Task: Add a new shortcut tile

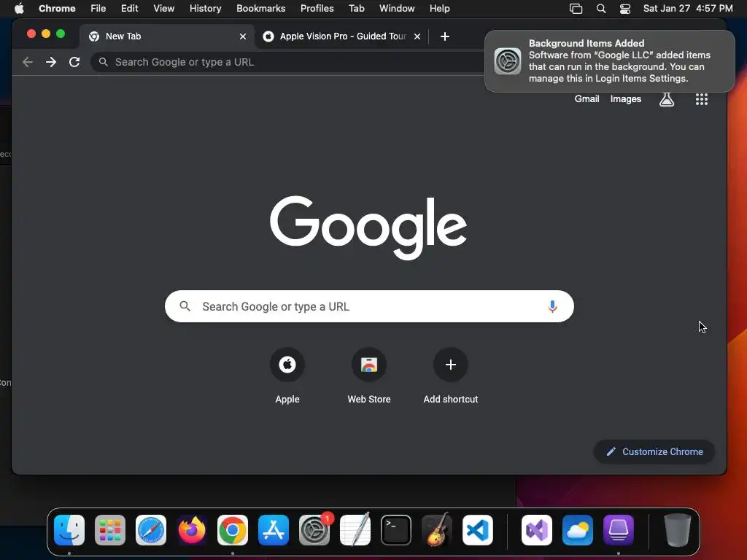Action: (x=451, y=376)
